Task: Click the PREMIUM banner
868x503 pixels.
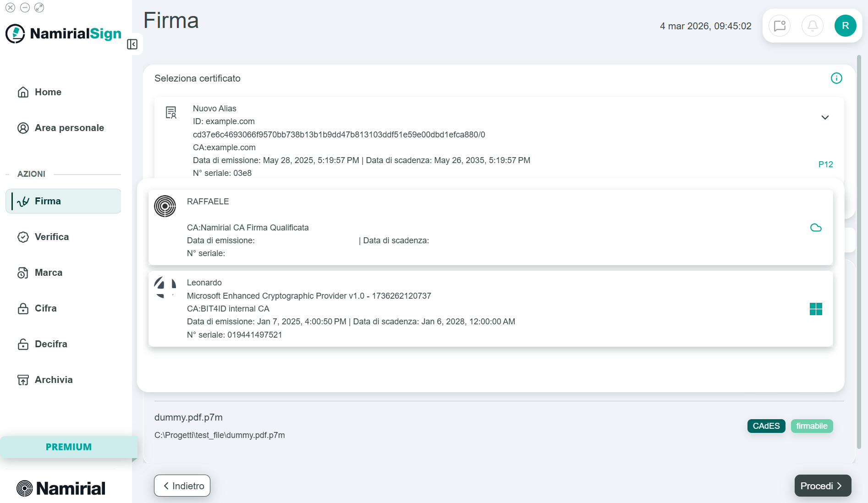Action: (x=69, y=447)
